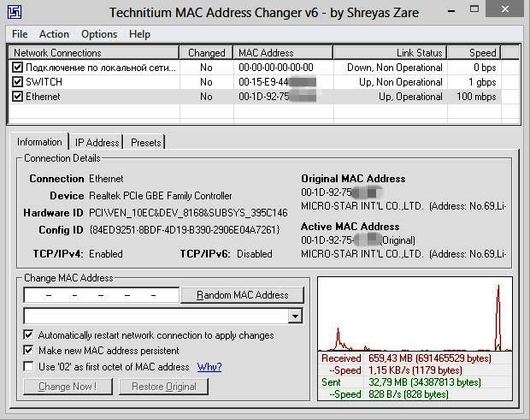Switch to the IP Address tab

(97, 143)
